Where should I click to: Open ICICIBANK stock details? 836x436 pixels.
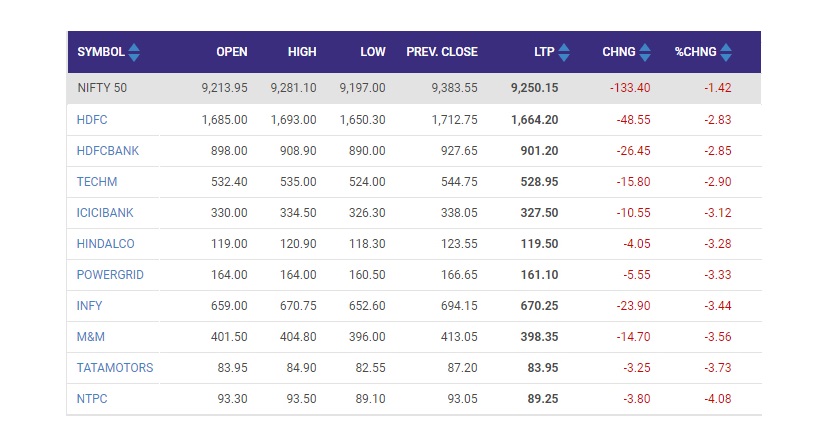(x=105, y=213)
